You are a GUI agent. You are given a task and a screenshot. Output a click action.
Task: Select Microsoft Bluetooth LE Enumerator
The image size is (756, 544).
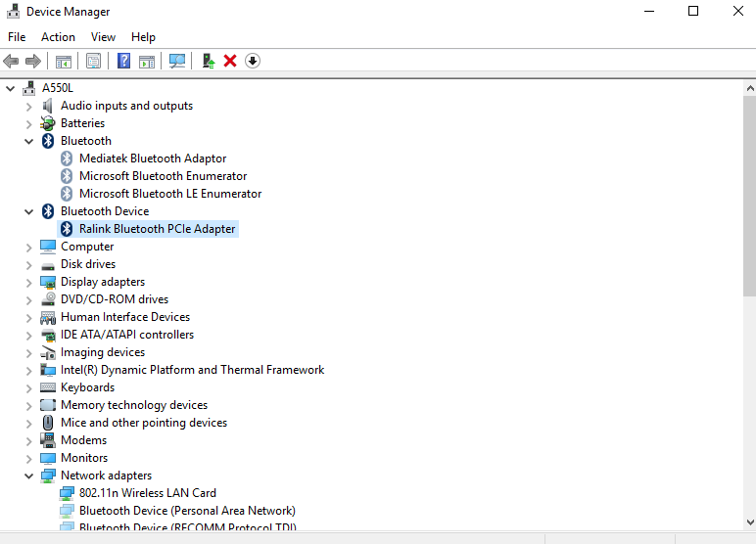point(170,194)
